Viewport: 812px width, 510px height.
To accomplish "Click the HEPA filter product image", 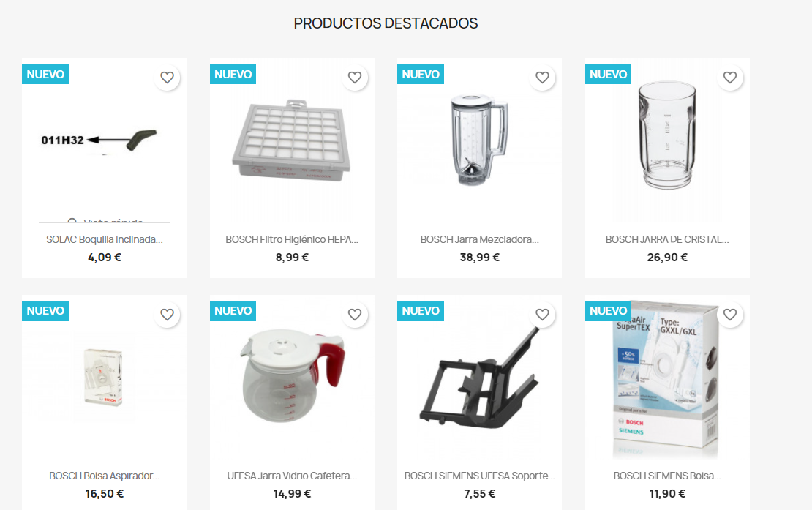I will (x=292, y=140).
